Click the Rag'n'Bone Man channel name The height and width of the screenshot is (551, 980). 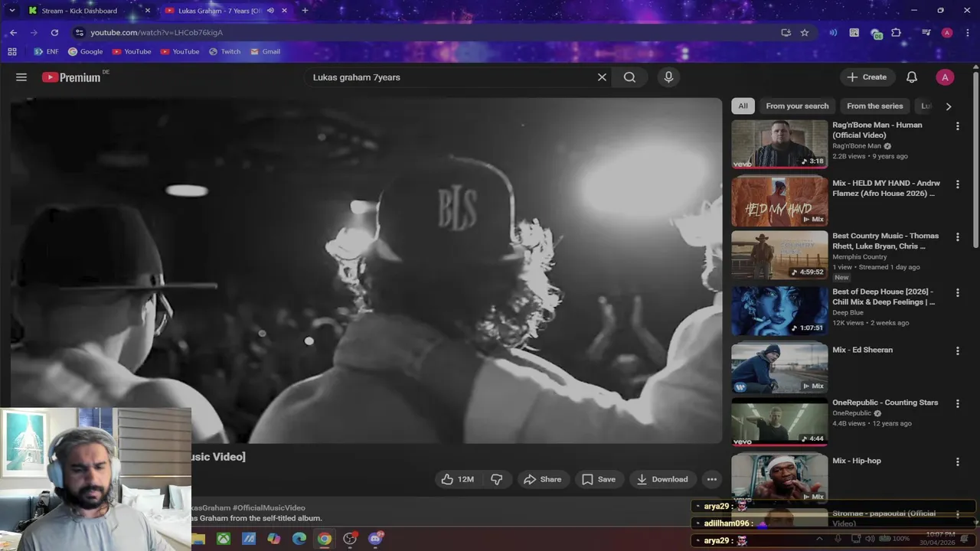[x=857, y=146]
